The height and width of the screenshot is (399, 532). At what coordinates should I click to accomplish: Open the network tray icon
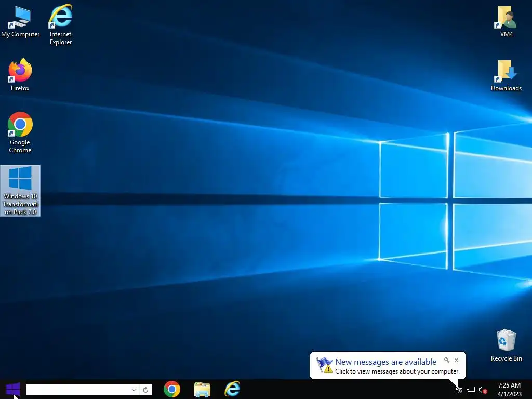click(471, 390)
